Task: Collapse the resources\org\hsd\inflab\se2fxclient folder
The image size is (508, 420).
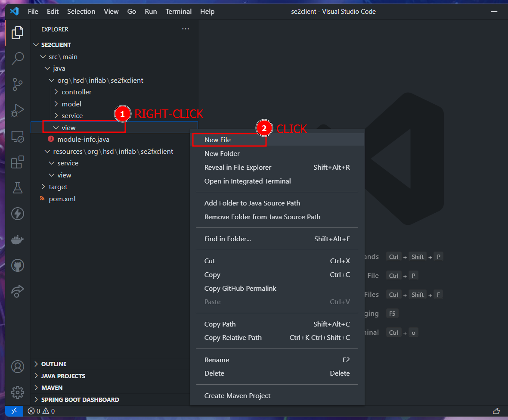Action: [47, 151]
